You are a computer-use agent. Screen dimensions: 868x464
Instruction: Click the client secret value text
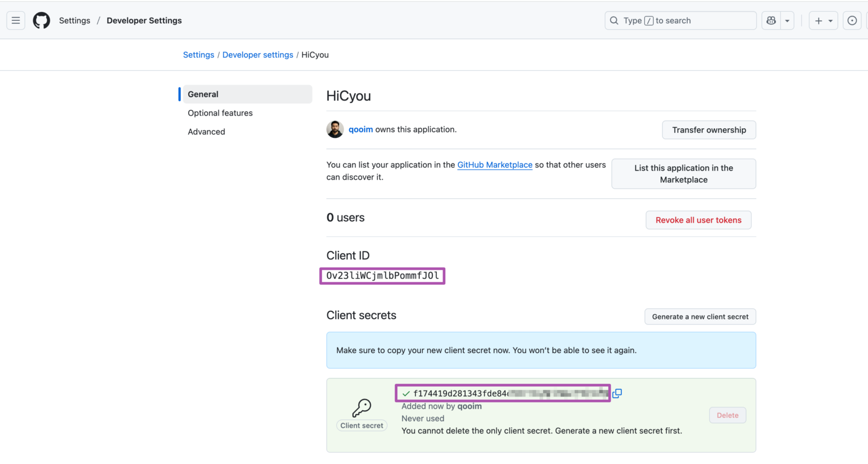(x=510, y=393)
